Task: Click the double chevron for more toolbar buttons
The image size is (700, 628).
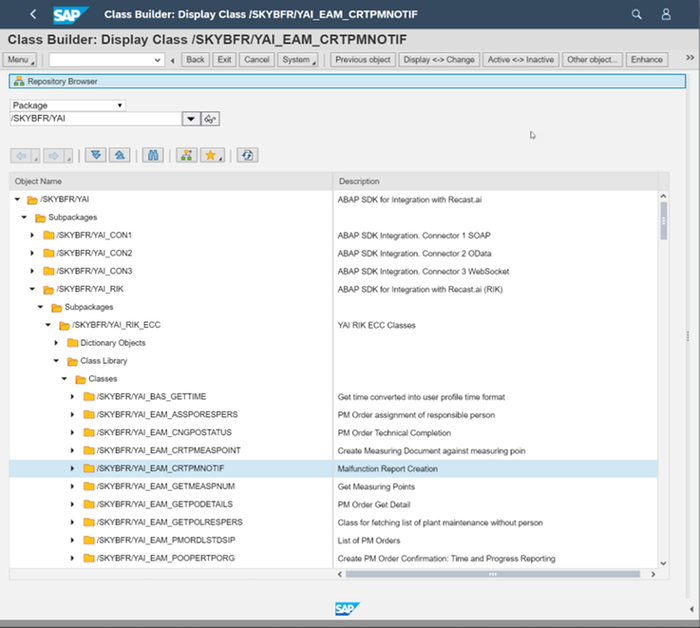Action: coord(690,58)
